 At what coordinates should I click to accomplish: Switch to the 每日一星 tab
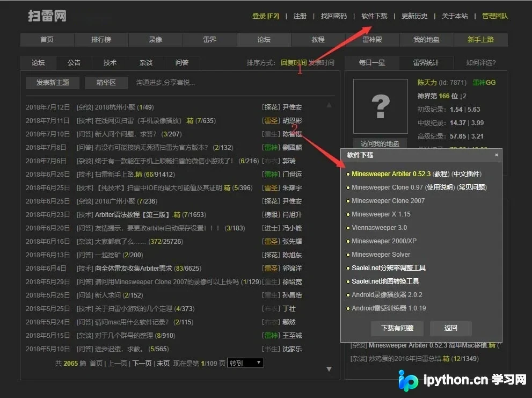pos(372,63)
